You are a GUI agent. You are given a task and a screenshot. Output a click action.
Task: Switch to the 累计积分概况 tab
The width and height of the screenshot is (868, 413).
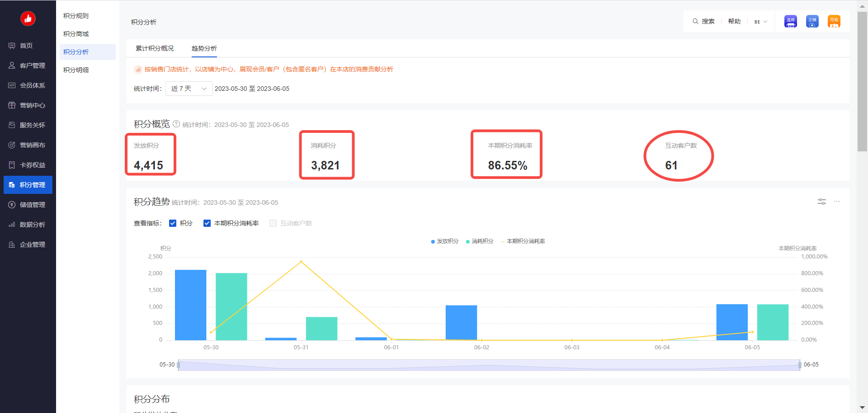pyautogui.click(x=155, y=48)
